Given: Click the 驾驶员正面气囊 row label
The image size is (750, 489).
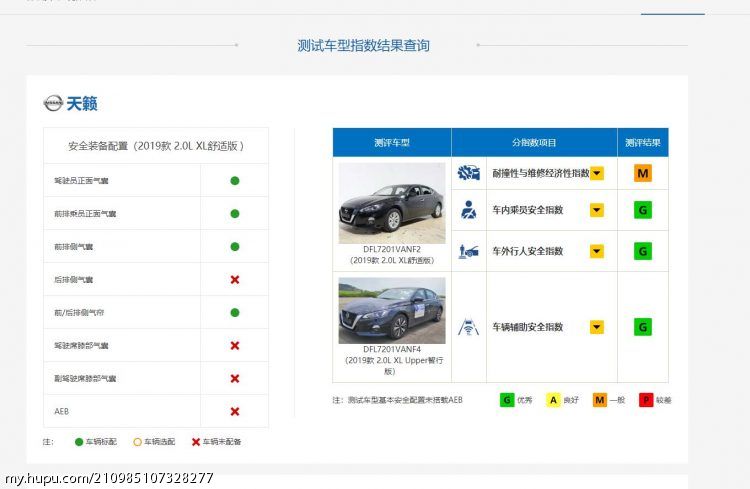Looking at the screenshot, I should point(81,181).
